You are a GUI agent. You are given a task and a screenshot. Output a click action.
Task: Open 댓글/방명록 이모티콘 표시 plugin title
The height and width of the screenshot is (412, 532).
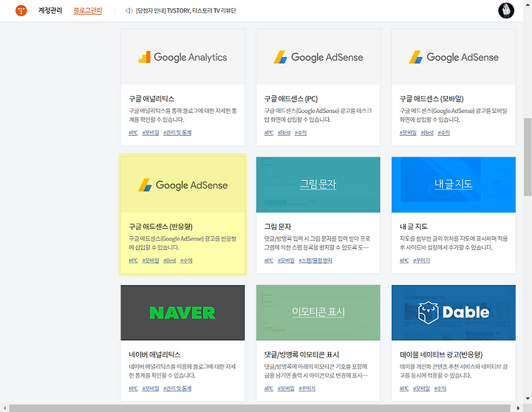(301, 354)
